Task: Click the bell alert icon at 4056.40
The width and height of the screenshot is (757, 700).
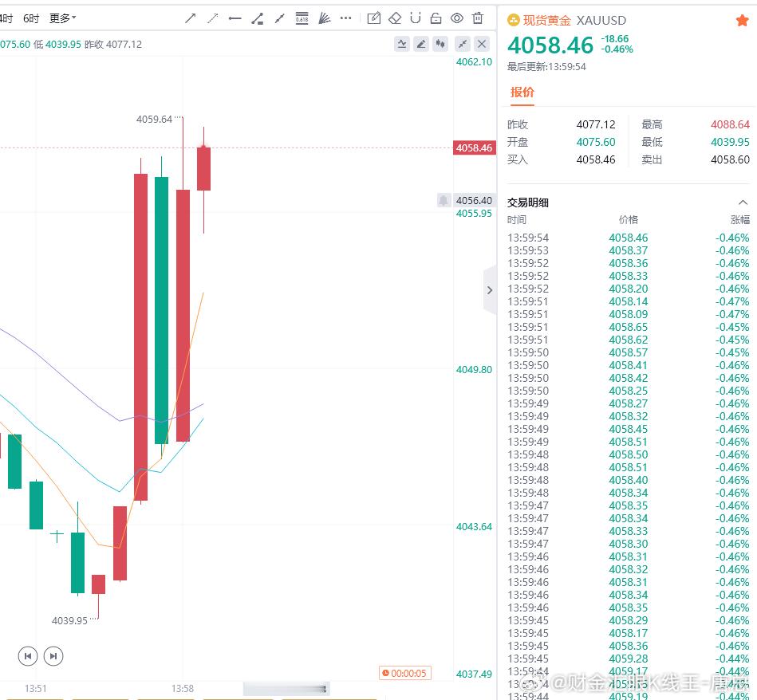Action: (x=444, y=200)
